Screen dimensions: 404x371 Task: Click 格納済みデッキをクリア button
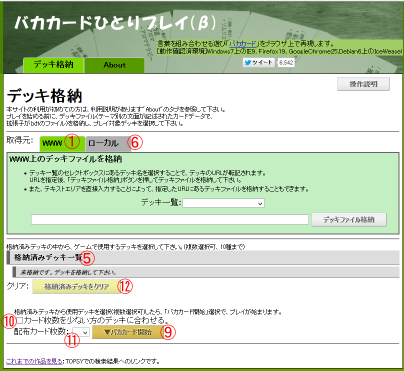click(x=77, y=286)
